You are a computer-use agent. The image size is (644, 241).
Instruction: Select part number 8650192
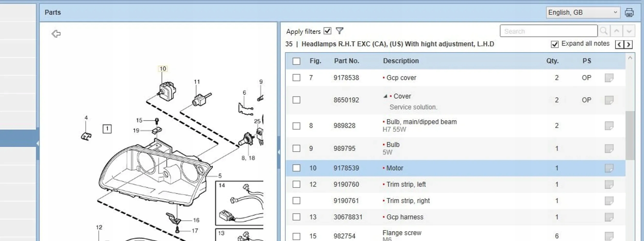point(346,100)
